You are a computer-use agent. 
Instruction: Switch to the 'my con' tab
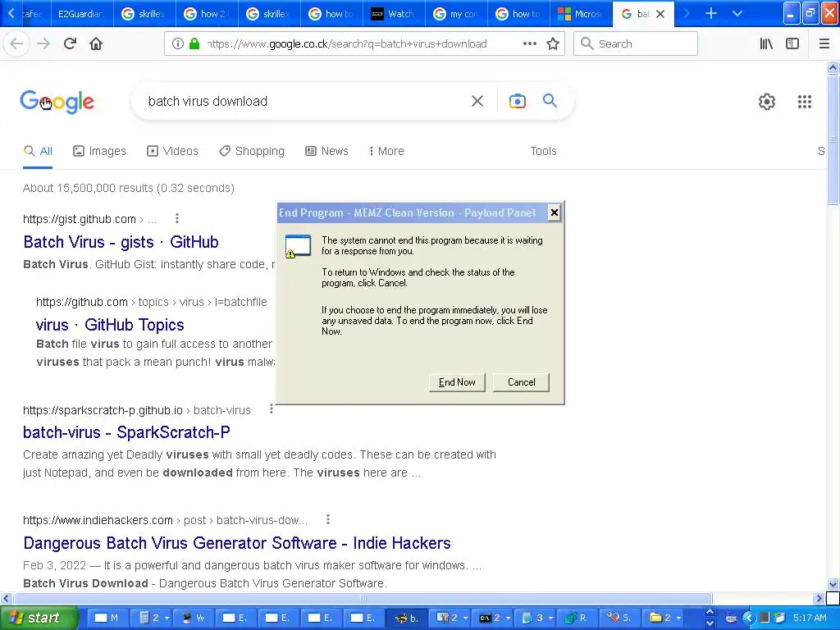[x=456, y=15]
